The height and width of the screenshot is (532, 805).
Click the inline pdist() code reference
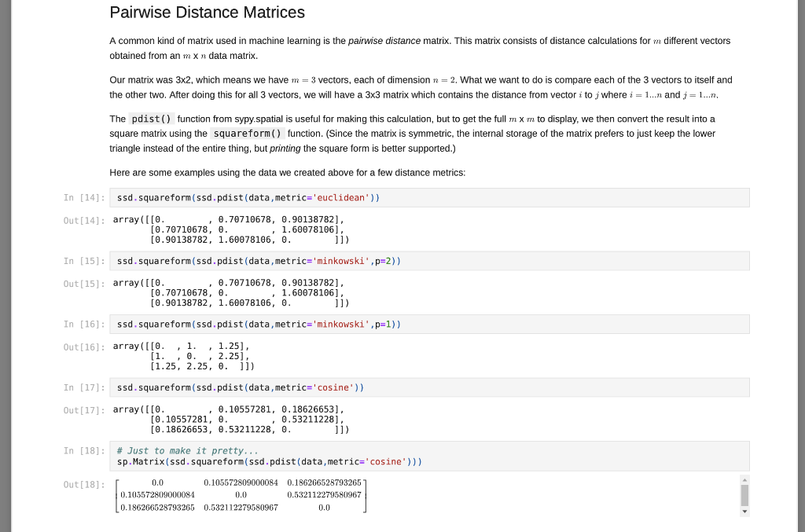tap(150, 119)
